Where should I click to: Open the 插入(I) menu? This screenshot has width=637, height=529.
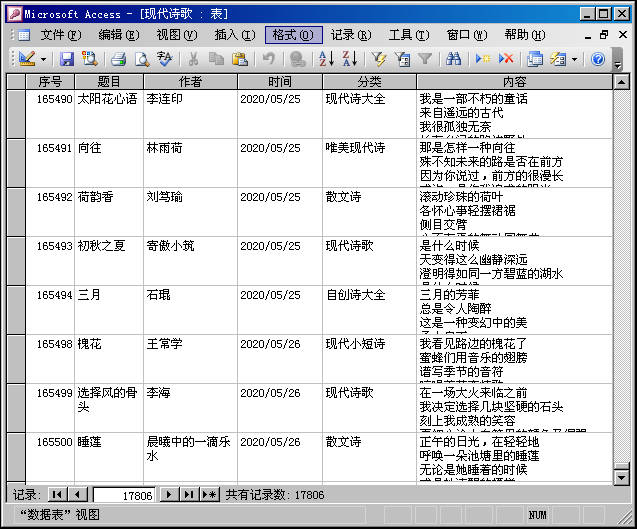235,35
